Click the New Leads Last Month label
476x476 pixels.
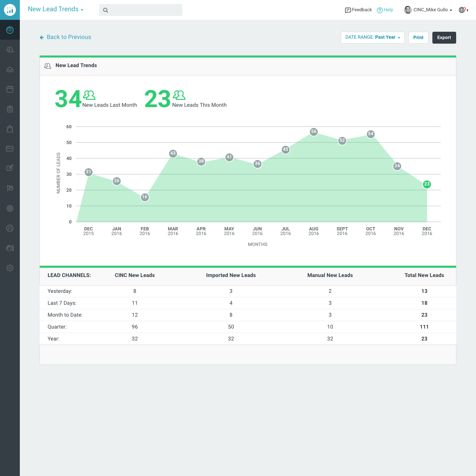click(110, 105)
